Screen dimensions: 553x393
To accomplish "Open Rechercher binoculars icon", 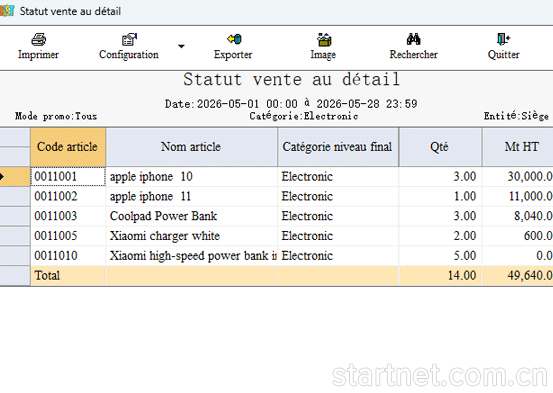I will pos(413,39).
